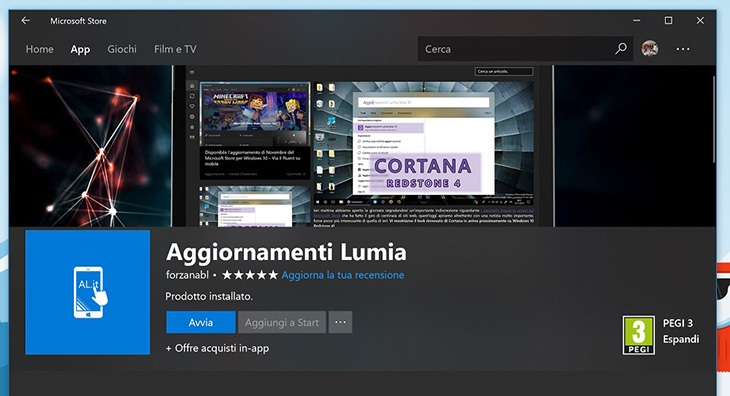Click the PEGI 3 rating badge
This screenshot has width=730, height=396.
(639, 335)
